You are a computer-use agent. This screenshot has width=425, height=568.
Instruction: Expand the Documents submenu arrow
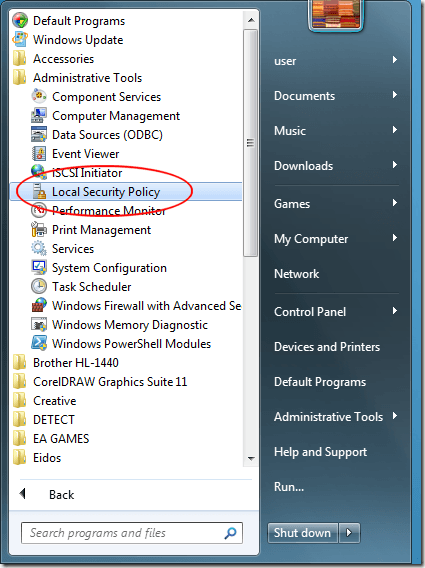(x=395, y=95)
